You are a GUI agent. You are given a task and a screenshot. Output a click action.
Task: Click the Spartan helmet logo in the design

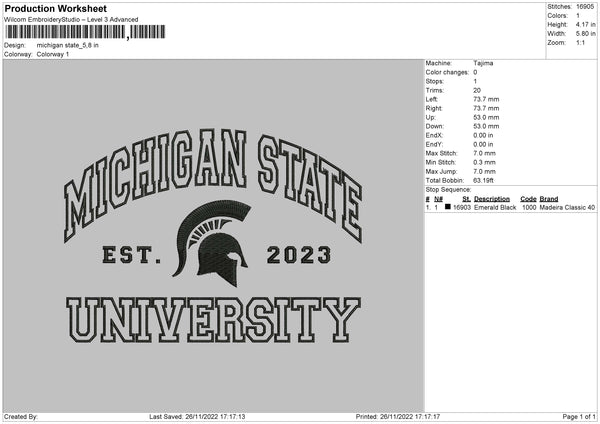point(212,243)
